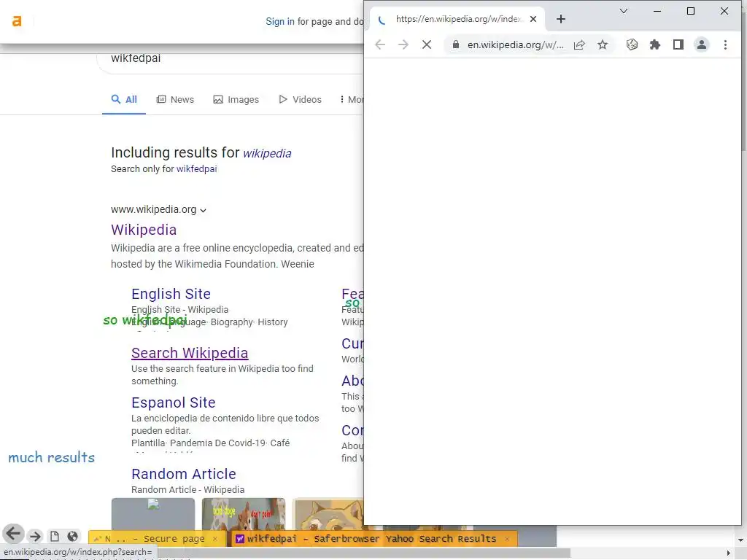Click the large back arrow button at bottom left
Viewport: 747px width, 560px height.
point(13,534)
